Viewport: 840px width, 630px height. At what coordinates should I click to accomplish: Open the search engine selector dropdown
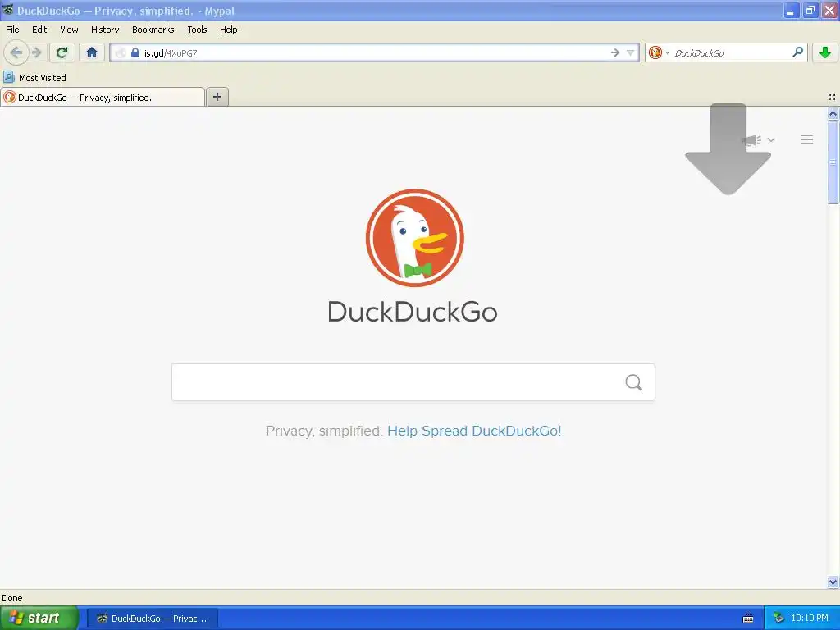coord(659,52)
